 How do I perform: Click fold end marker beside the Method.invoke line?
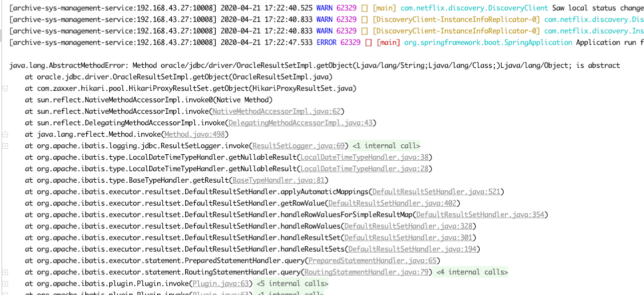(5, 134)
